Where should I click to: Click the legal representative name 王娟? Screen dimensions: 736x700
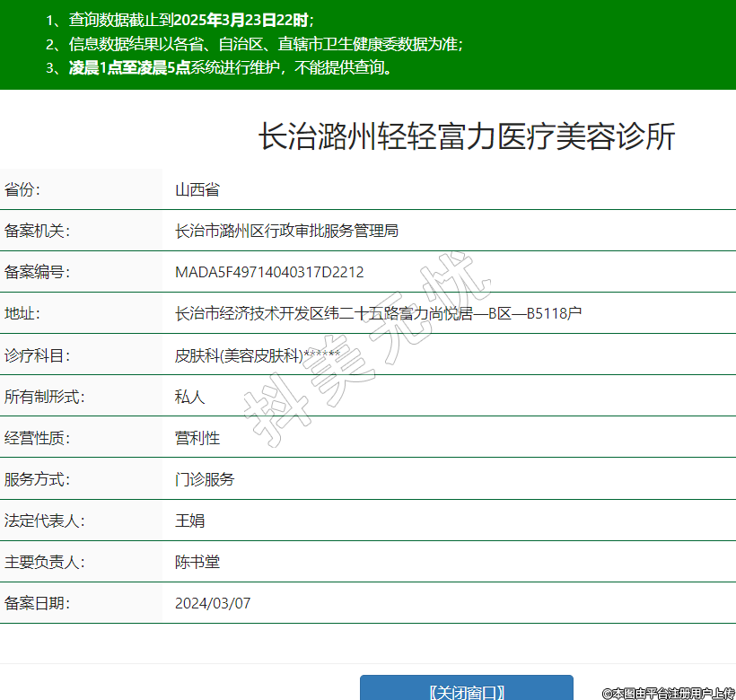189,521
